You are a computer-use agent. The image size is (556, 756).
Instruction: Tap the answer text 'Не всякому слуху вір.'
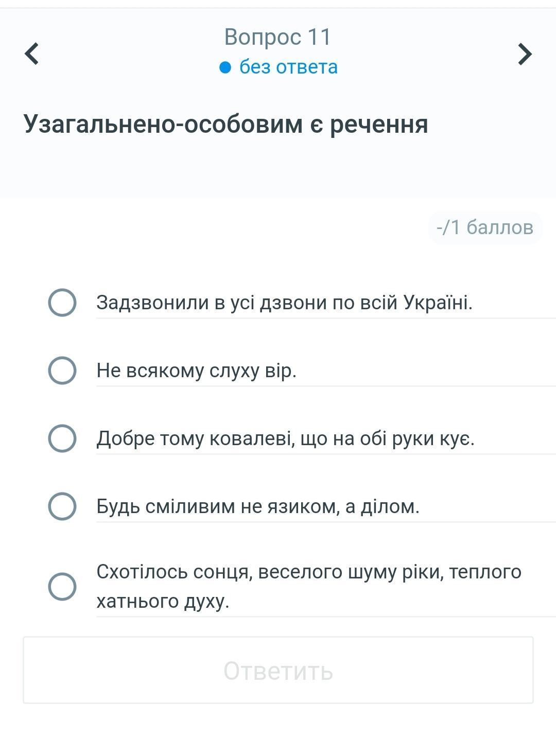point(196,371)
